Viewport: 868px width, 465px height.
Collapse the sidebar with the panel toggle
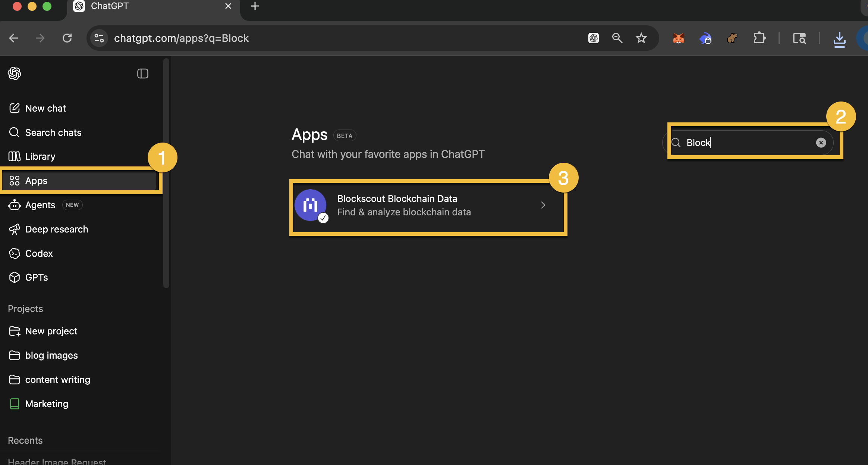[143, 74]
